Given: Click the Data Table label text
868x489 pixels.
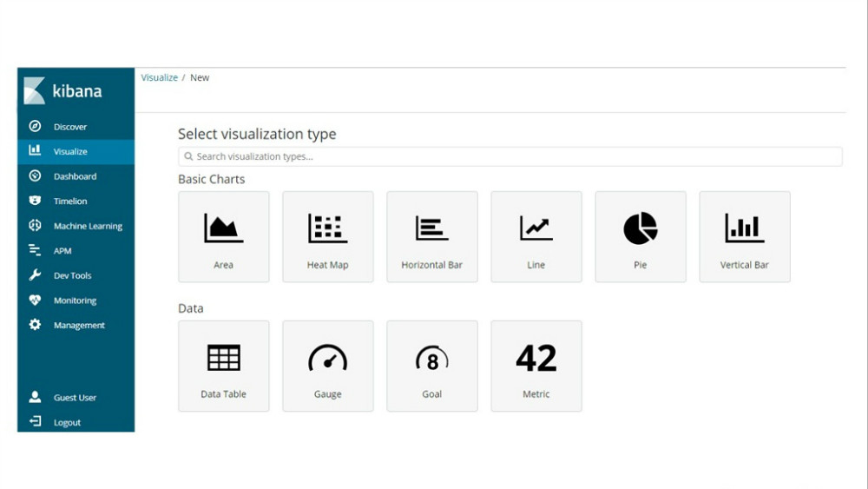Looking at the screenshot, I should 224,393.
